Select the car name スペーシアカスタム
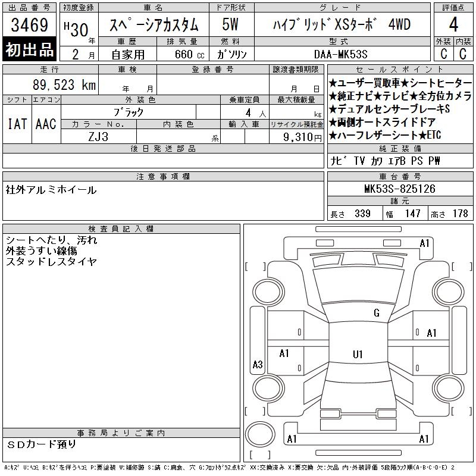This screenshot has height=476, width=476. pos(154,25)
